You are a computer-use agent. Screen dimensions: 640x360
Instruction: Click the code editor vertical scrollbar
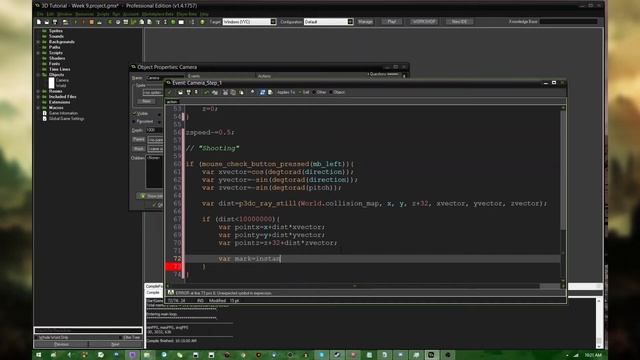coord(563,195)
